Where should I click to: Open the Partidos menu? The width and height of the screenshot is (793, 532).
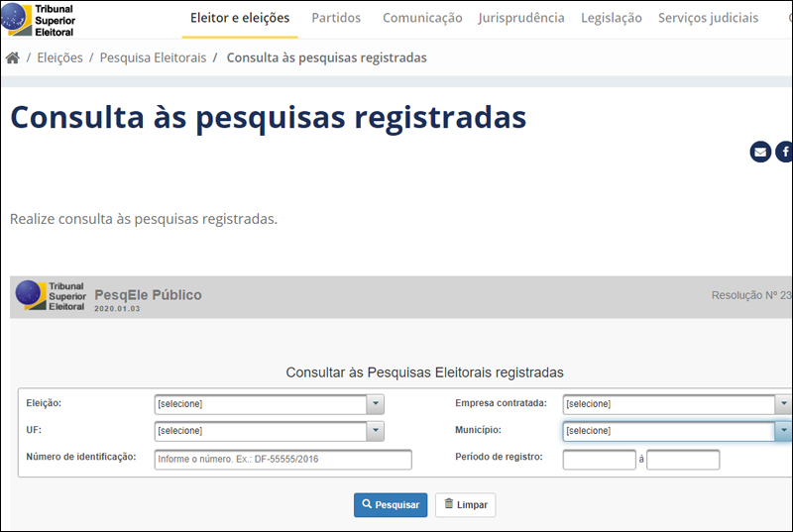point(336,18)
